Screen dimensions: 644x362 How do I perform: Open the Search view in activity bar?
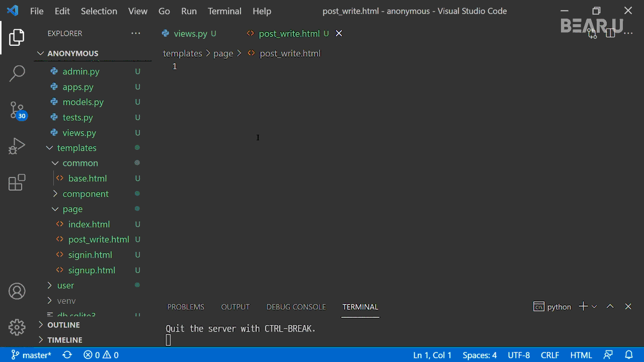pyautogui.click(x=17, y=73)
